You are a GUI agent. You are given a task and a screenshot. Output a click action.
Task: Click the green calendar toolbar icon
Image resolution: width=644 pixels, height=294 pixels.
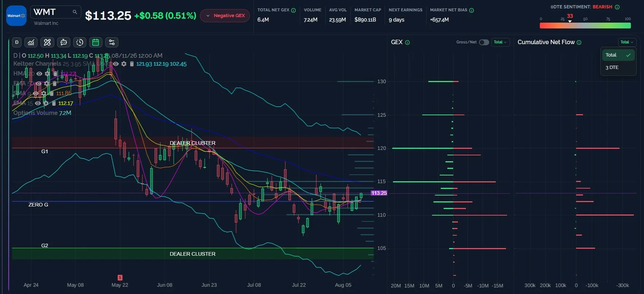(95, 42)
